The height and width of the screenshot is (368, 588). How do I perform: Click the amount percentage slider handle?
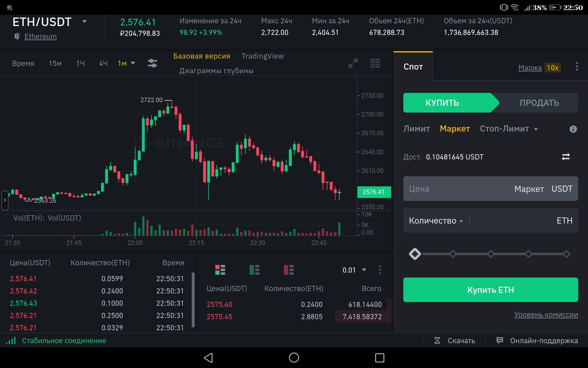tap(415, 254)
